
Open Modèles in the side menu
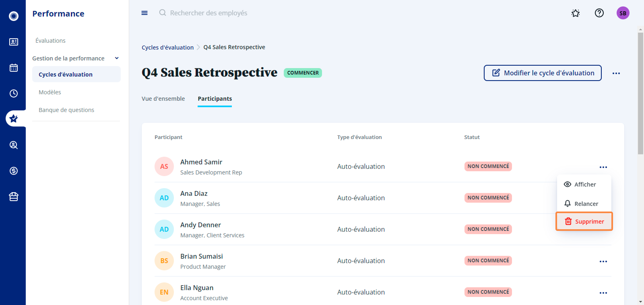(50, 92)
